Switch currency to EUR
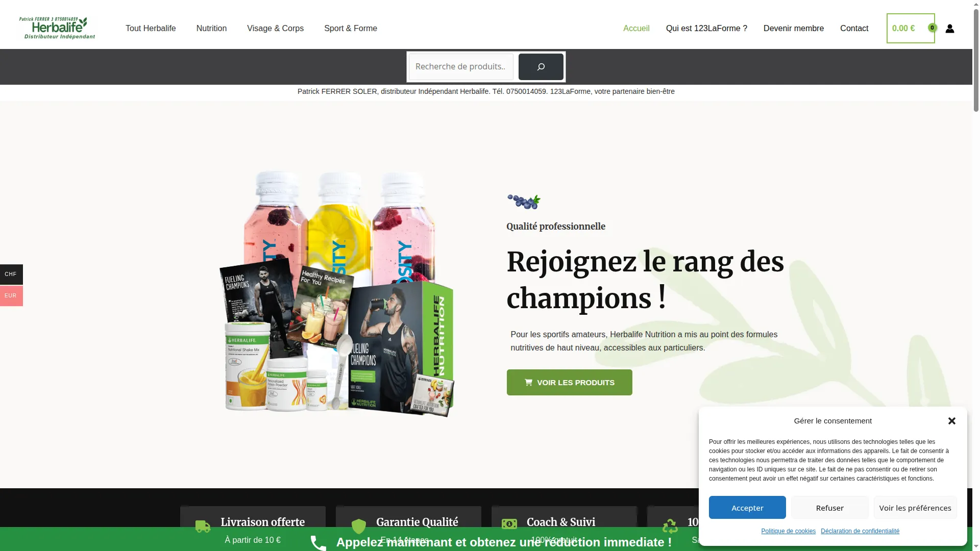This screenshot has width=980, height=551. [11, 296]
